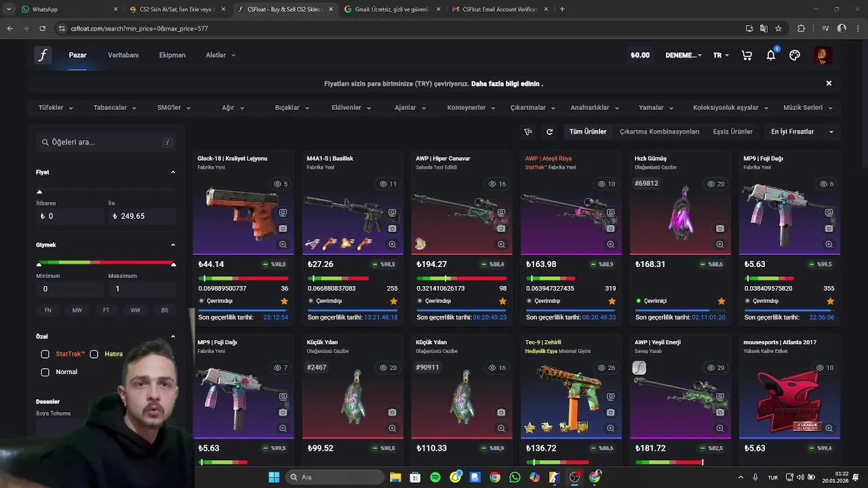Collapse the Giyimek filter section
The width and height of the screenshot is (868, 488).
(173, 245)
